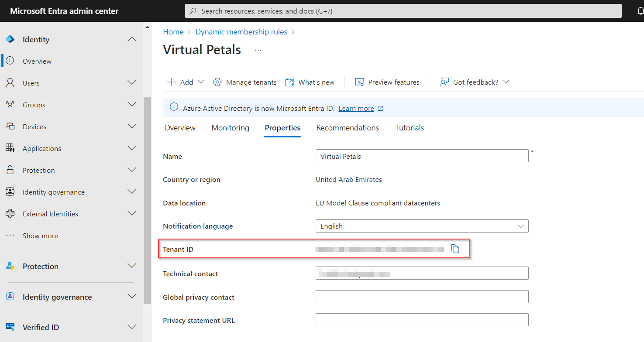
Task: Click the Protection padlock icon under Identity
Action: click(10, 170)
